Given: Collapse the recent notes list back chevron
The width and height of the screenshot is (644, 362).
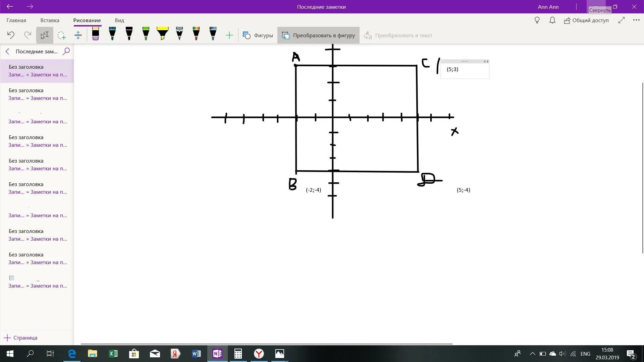Looking at the screenshot, I should pos(8,51).
